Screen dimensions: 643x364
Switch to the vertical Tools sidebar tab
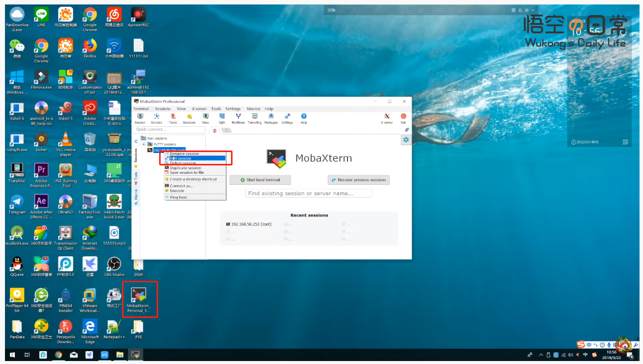coord(136,178)
